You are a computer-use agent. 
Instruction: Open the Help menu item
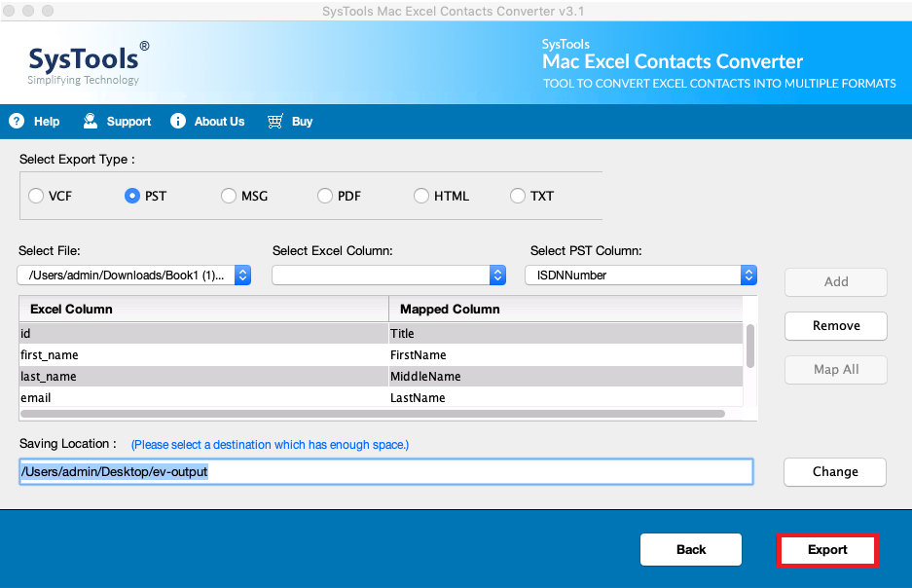(x=34, y=121)
